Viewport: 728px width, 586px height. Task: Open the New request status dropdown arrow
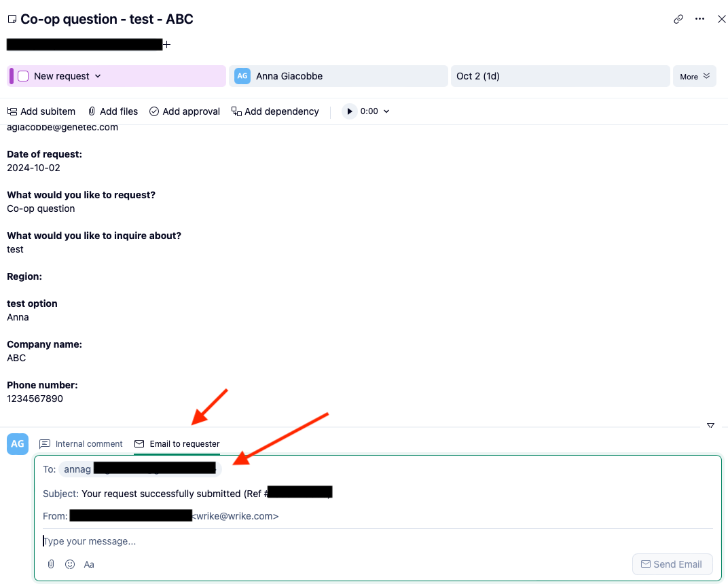tap(98, 76)
